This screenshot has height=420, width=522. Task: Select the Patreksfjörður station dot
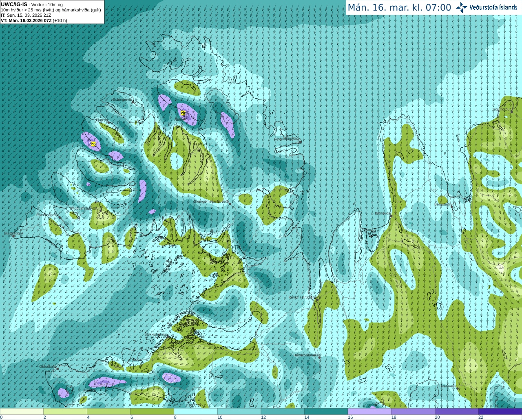point(60,217)
